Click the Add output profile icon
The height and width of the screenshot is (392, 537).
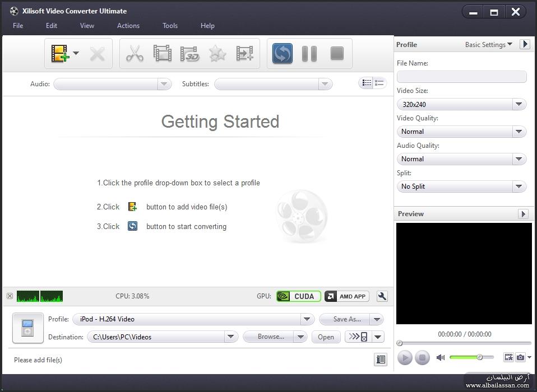[x=244, y=54]
